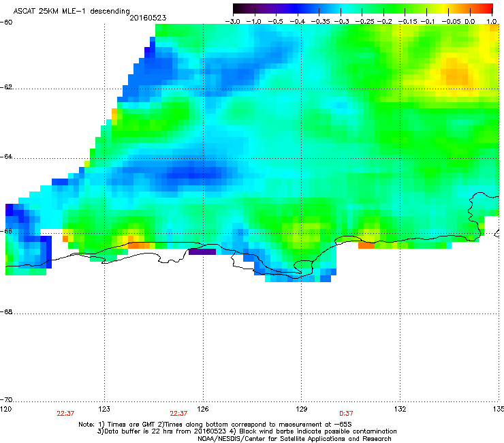This screenshot has width=504, height=443.
Task: Click the red 22:37 label between 120 and 123
Action: (65, 414)
